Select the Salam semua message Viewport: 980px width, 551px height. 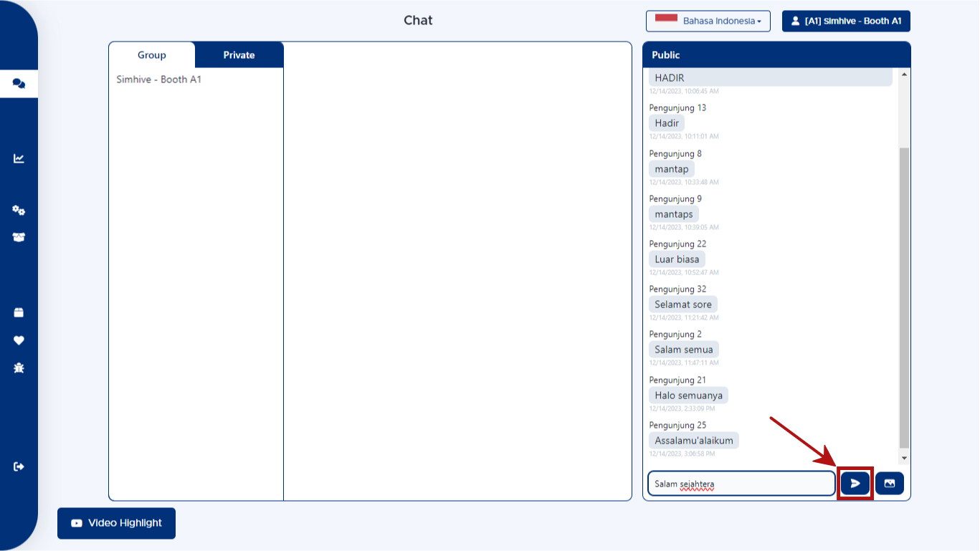coord(684,350)
